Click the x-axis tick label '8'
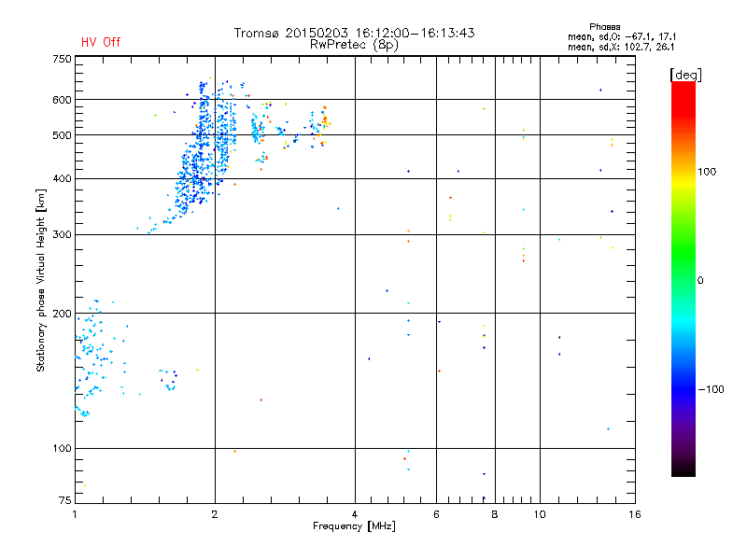747x560 pixels. [x=495, y=514]
